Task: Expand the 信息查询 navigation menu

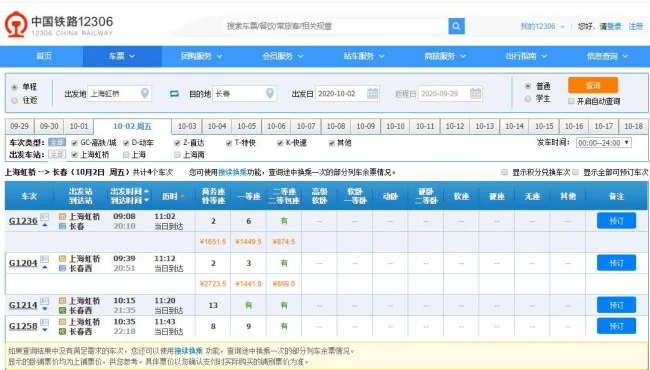Action: point(607,56)
